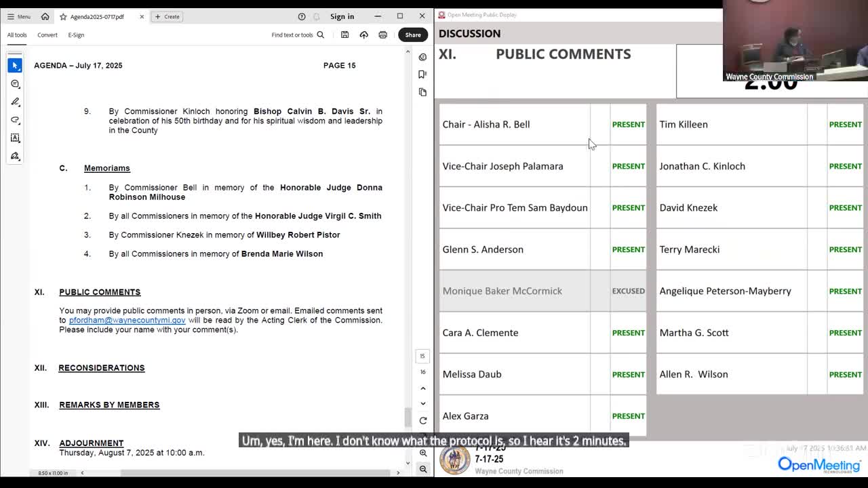The image size is (868, 488).
Task: Click the save file icon
Action: [344, 35]
